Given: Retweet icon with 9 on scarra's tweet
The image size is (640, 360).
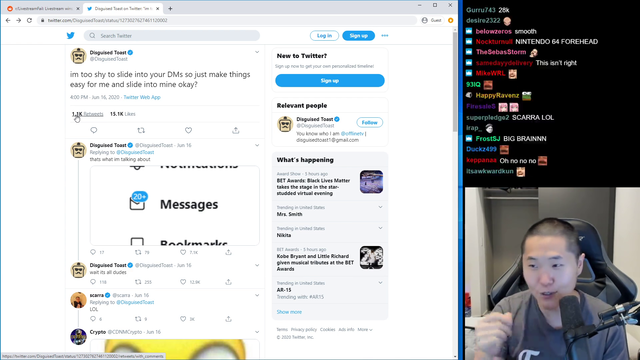Looking at the screenshot, I should (138, 319).
